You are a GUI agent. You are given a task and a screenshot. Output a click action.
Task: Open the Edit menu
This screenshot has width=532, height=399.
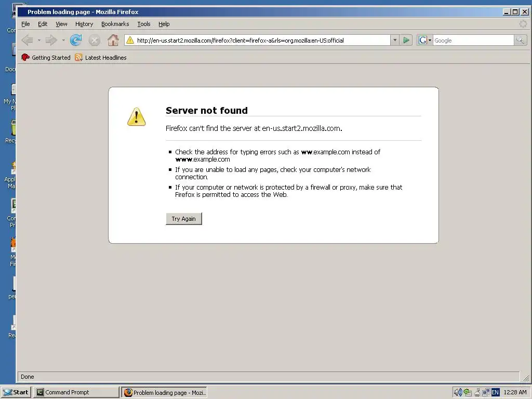point(43,24)
